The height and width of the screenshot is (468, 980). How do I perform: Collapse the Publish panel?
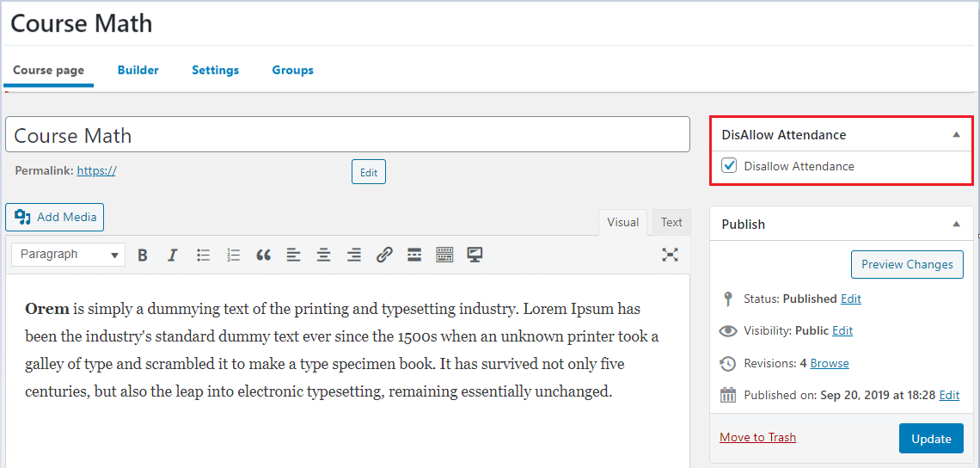coord(956,224)
